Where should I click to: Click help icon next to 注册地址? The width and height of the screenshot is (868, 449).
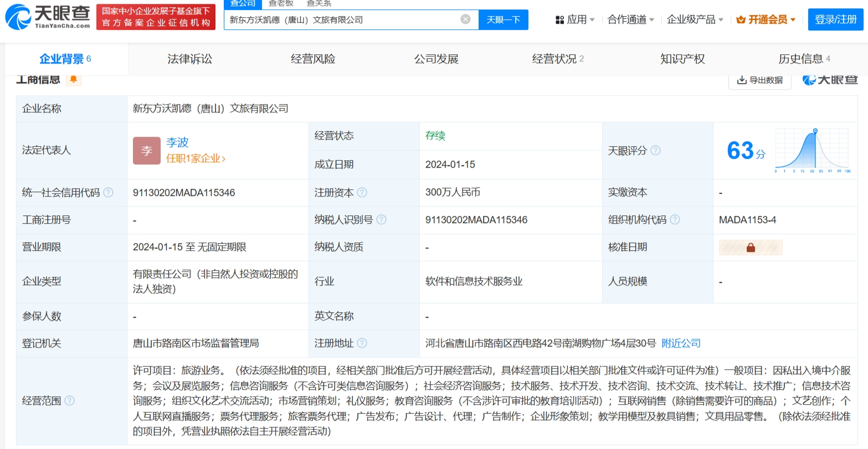[362, 343]
